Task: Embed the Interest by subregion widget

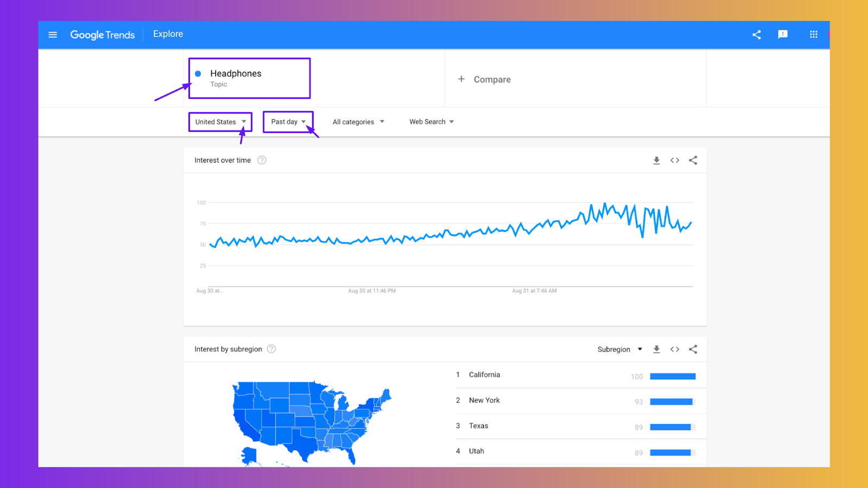Action: click(x=675, y=350)
